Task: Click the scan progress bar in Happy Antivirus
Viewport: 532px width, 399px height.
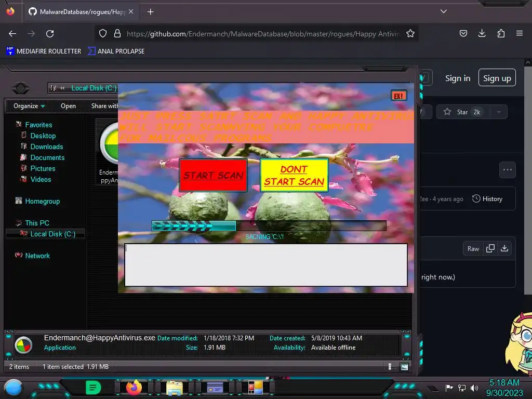Action: 269,225
